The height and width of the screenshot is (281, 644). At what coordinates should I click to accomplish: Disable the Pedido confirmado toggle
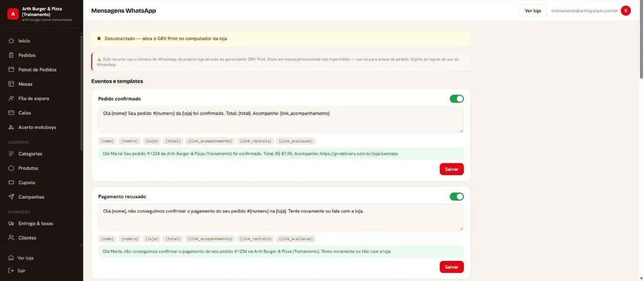[457, 99]
